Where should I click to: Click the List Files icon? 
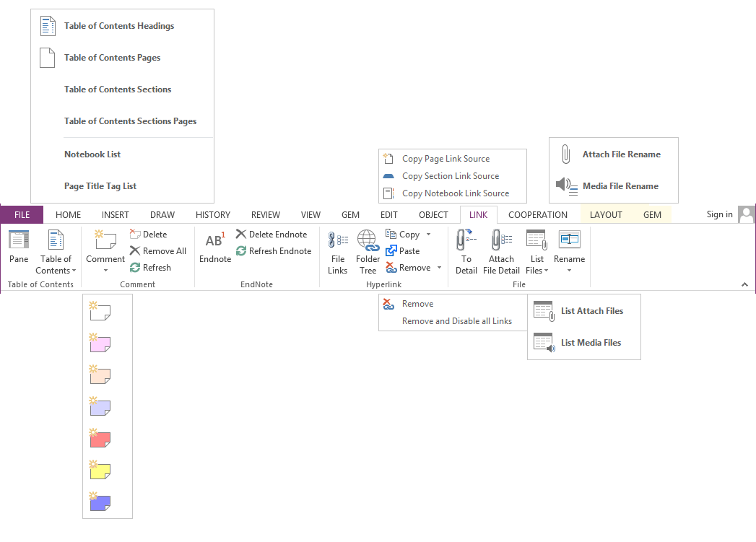[x=537, y=240]
